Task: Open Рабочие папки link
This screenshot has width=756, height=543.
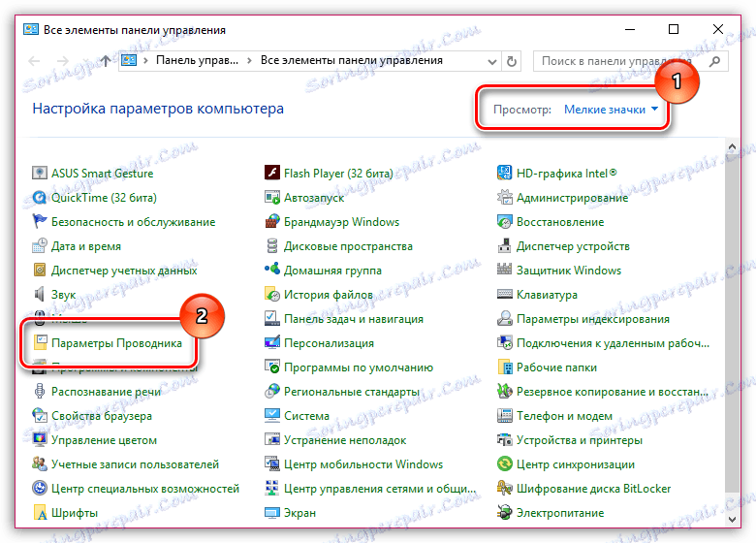Action: pos(556,367)
